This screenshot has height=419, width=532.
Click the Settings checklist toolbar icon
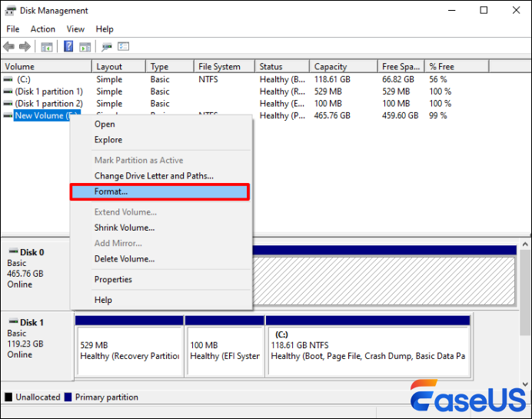(x=123, y=47)
